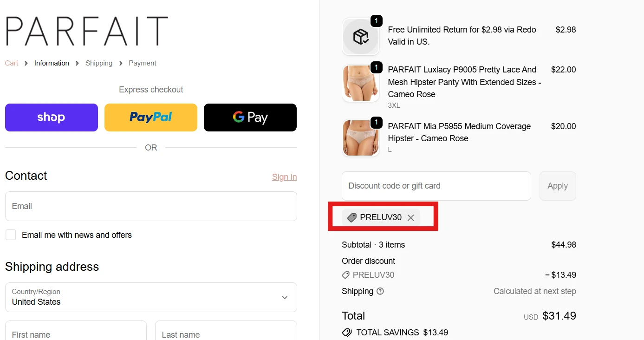Go back to the Cart step
The height and width of the screenshot is (340, 644).
[11, 63]
